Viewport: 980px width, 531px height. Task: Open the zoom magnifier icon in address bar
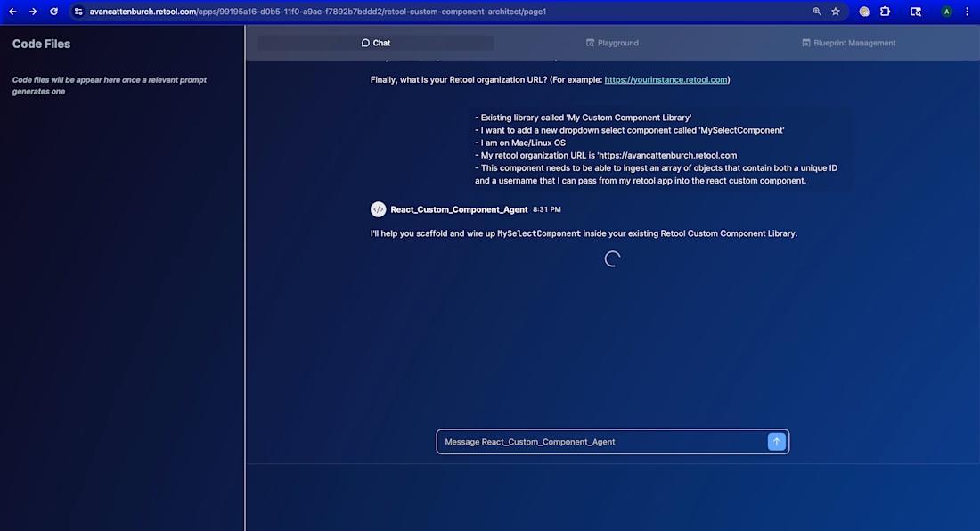click(817, 12)
